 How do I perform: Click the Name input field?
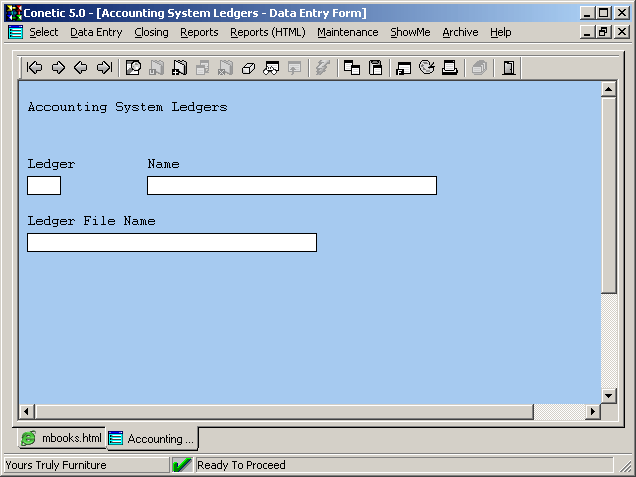291,185
